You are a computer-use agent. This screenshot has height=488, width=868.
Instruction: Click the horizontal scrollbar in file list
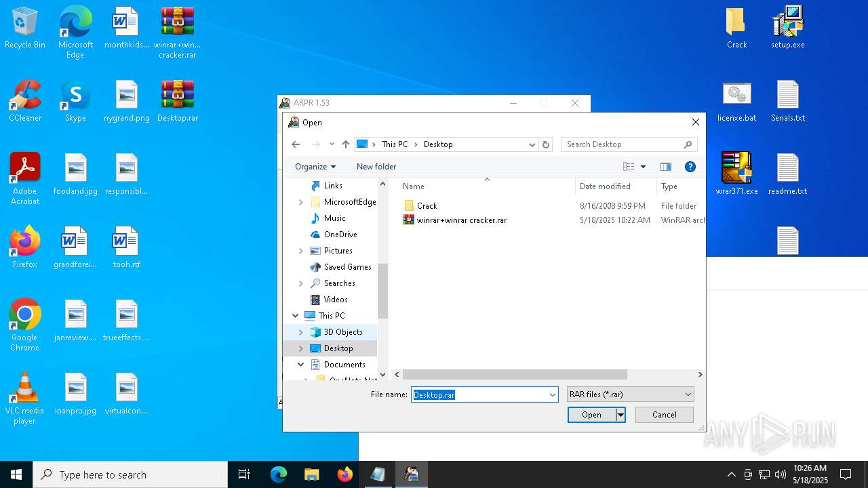(x=515, y=375)
